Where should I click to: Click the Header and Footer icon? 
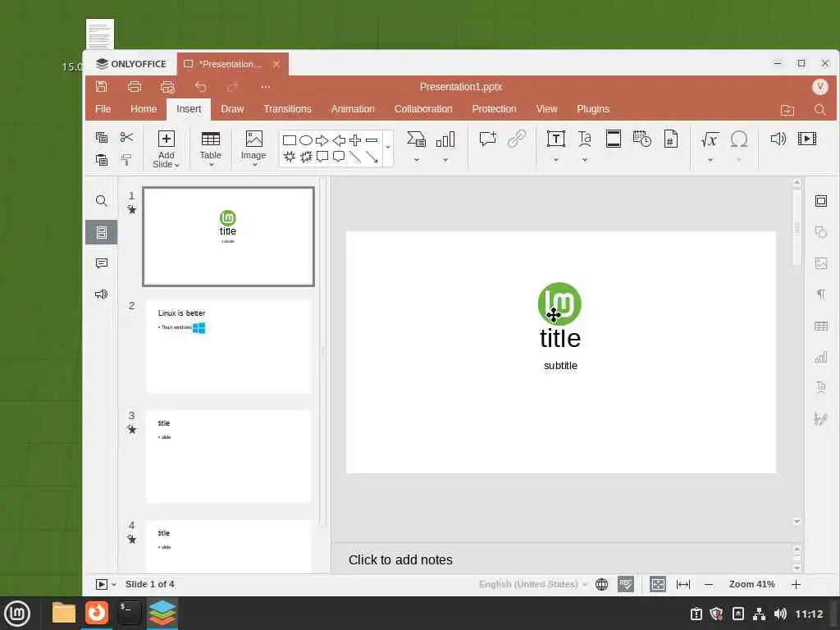point(614,139)
